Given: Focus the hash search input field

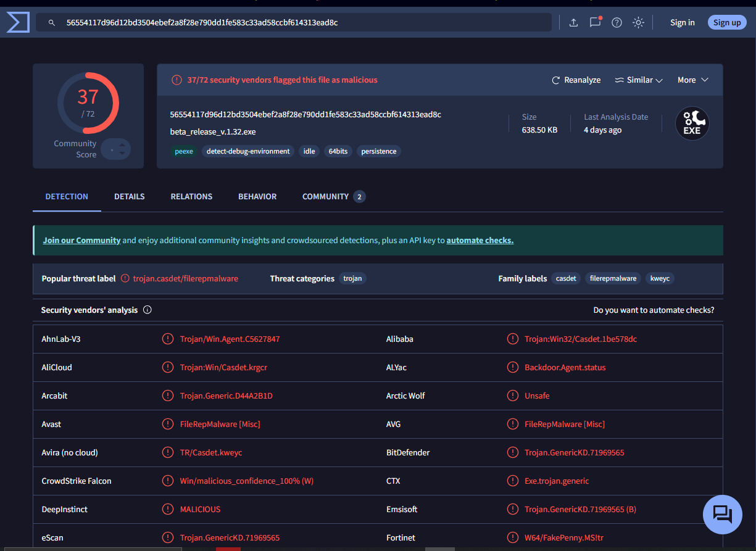Looking at the screenshot, I should point(294,23).
